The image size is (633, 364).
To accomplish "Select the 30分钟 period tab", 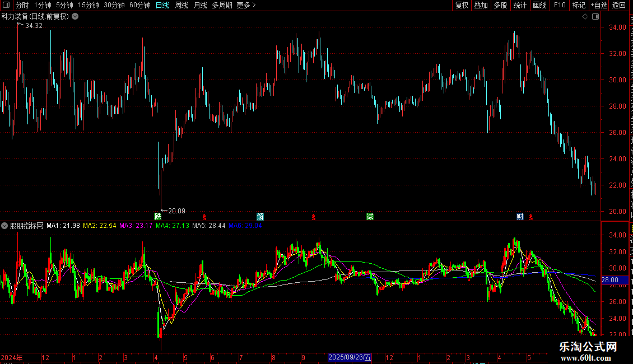I will click(x=114, y=5).
